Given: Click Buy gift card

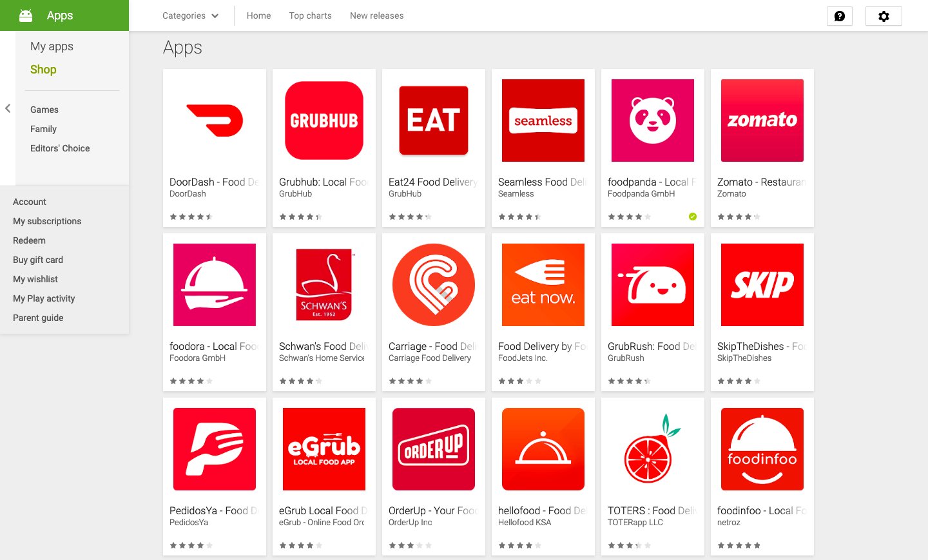Looking at the screenshot, I should 38,260.
